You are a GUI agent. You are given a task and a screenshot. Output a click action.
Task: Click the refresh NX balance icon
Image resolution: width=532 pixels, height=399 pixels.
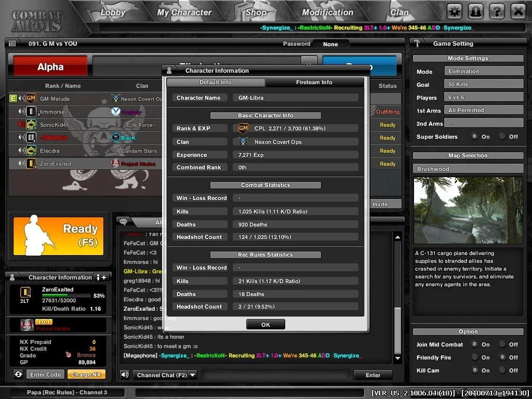[18, 374]
